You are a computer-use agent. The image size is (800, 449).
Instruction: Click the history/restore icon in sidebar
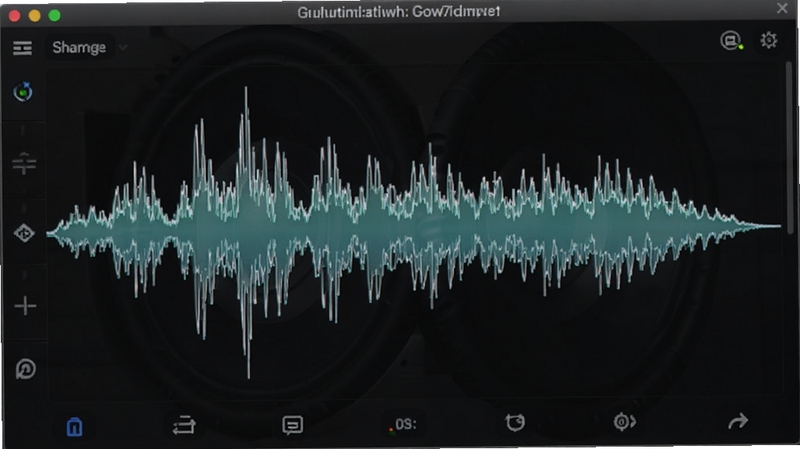[26, 369]
